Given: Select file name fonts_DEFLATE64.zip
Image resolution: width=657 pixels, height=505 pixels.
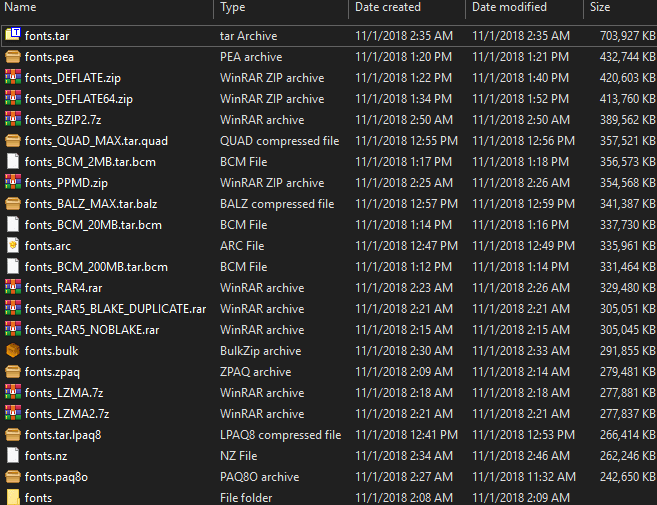Looking at the screenshot, I should click(x=79, y=99).
